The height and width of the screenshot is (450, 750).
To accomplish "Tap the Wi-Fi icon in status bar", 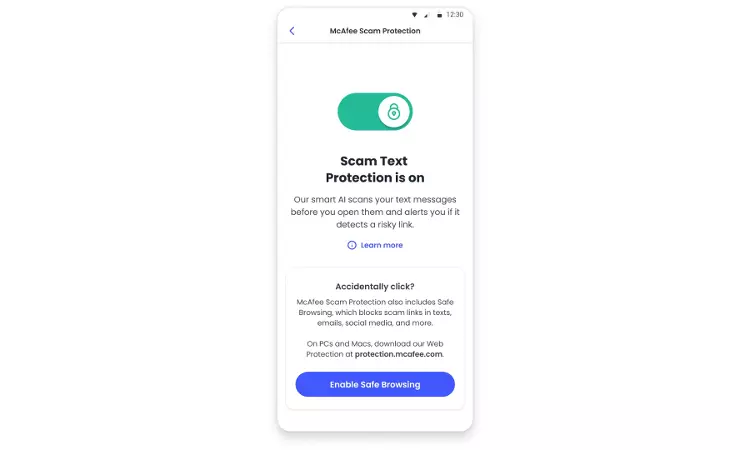I will [x=415, y=15].
